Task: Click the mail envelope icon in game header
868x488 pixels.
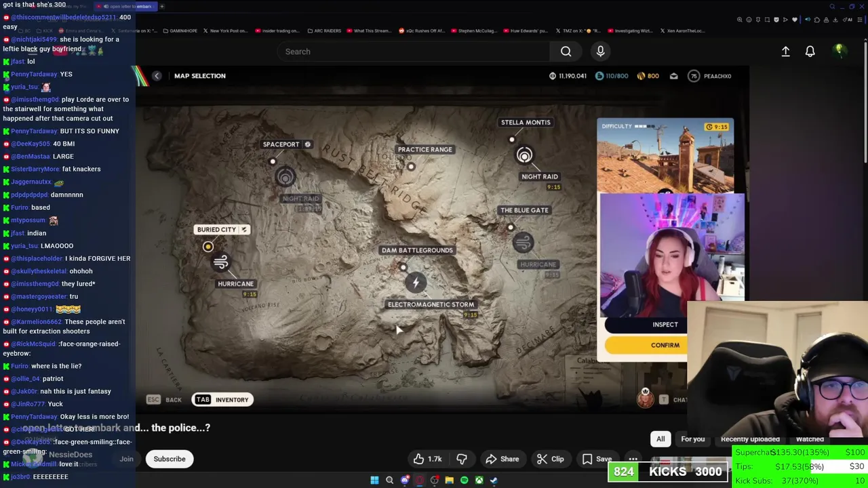Action: point(673,76)
